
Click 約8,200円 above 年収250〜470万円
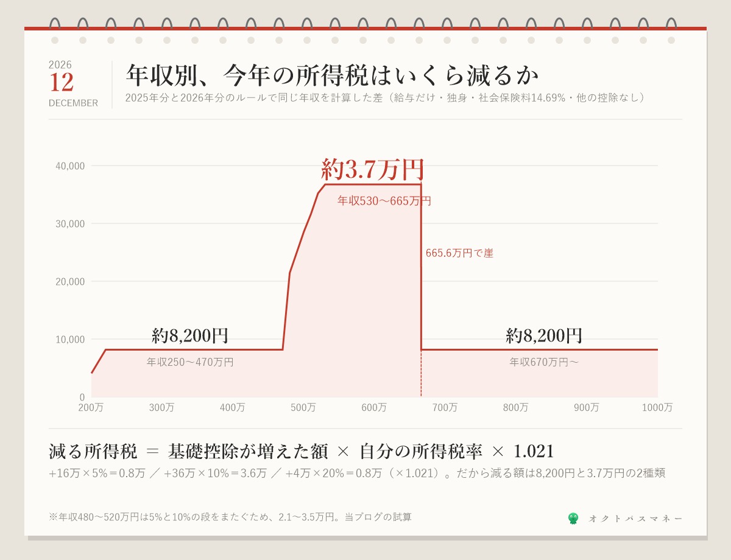[x=190, y=335]
